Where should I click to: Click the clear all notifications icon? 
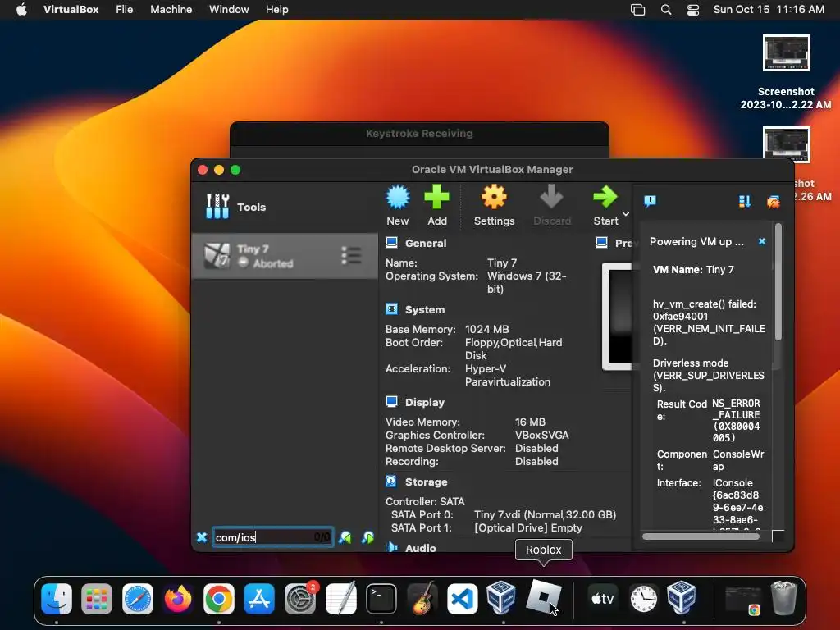point(773,202)
